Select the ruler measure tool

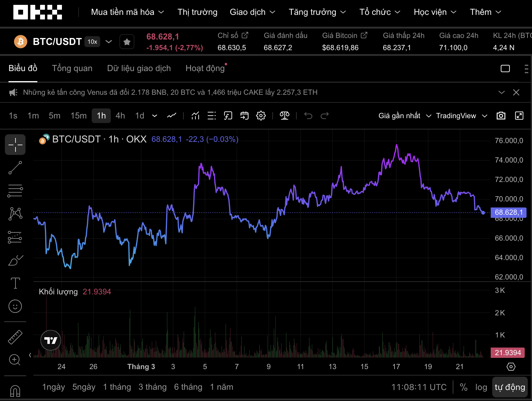pos(15,337)
